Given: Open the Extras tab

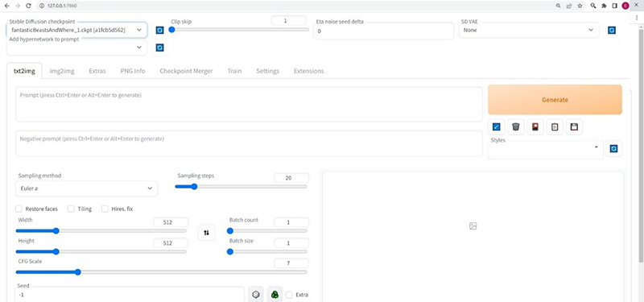Looking at the screenshot, I should click(x=97, y=71).
